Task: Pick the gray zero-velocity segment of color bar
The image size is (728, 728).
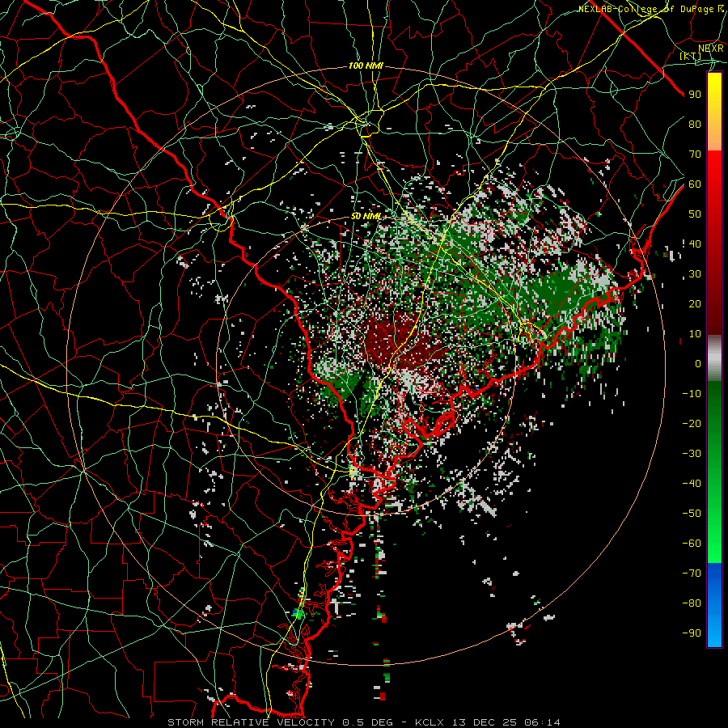Action: (x=714, y=358)
